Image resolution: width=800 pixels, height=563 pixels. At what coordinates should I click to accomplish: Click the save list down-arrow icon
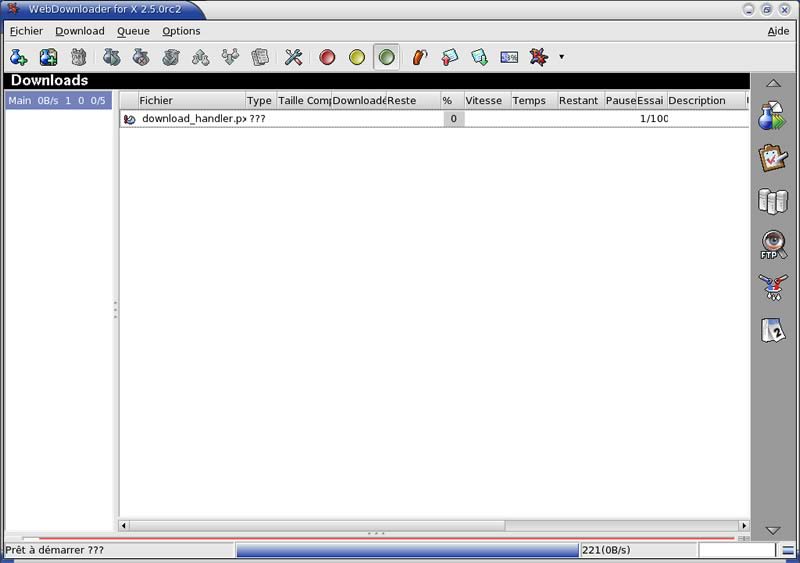coord(479,57)
